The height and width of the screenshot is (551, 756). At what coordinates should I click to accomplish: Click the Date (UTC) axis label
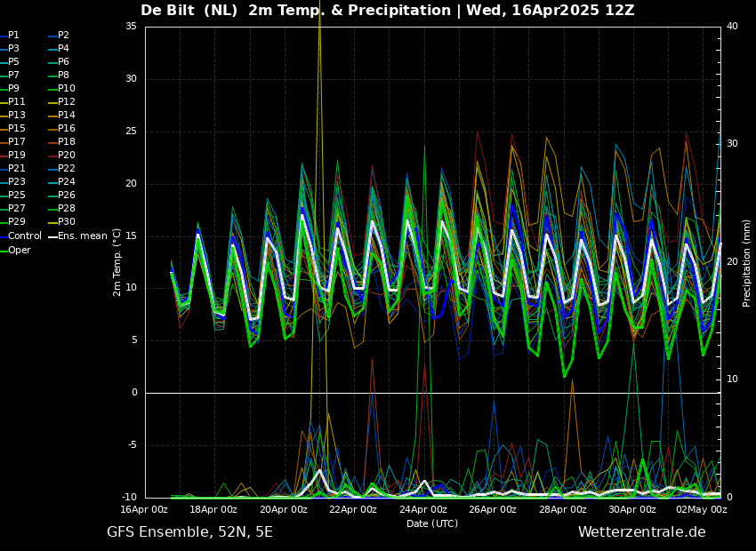(x=432, y=524)
